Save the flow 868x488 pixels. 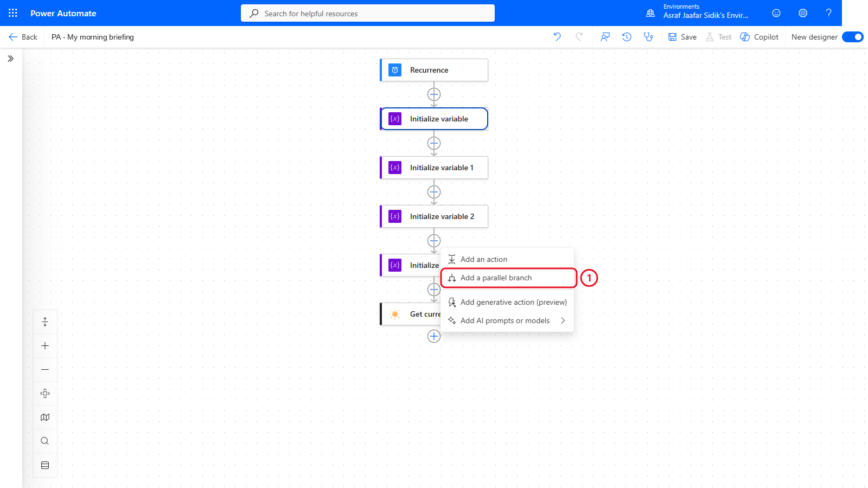click(682, 37)
